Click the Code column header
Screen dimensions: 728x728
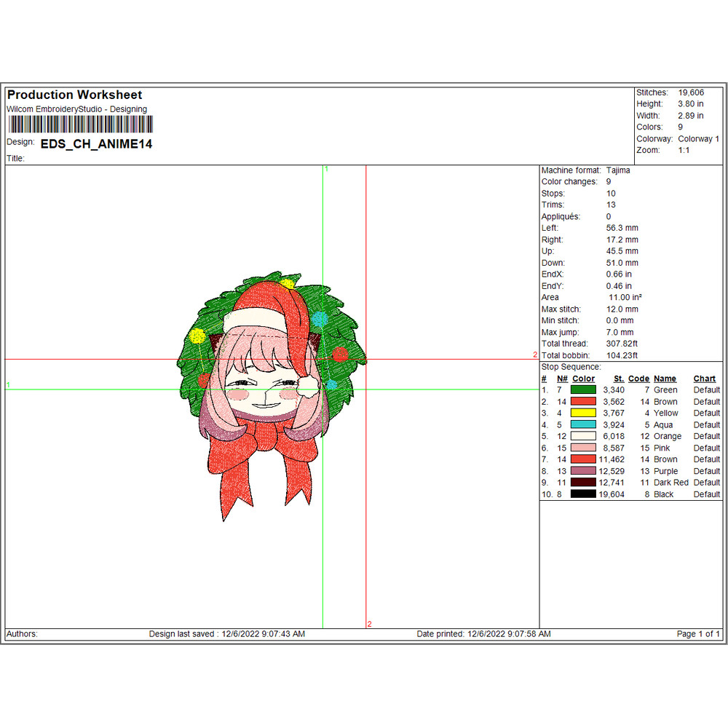(x=638, y=379)
